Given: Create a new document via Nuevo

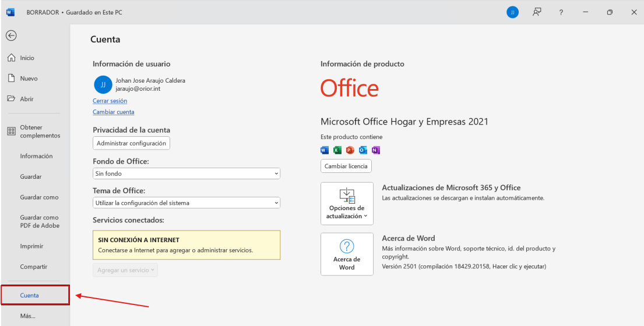Looking at the screenshot, I should pos(29,79).
